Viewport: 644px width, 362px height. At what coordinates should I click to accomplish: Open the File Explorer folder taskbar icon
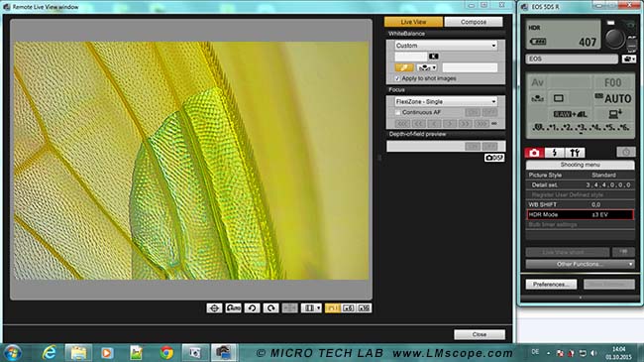coord(78,352)
